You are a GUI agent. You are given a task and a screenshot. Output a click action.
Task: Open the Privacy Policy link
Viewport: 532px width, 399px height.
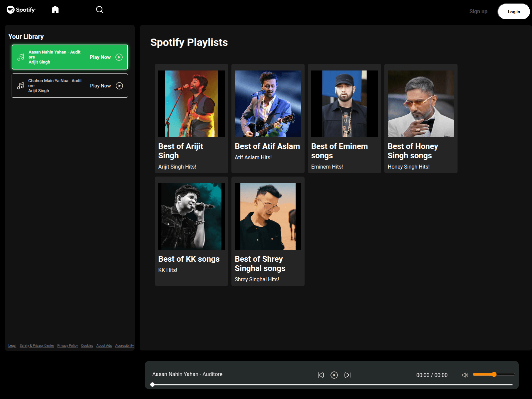pyautogui.click(x=67, y=346)
